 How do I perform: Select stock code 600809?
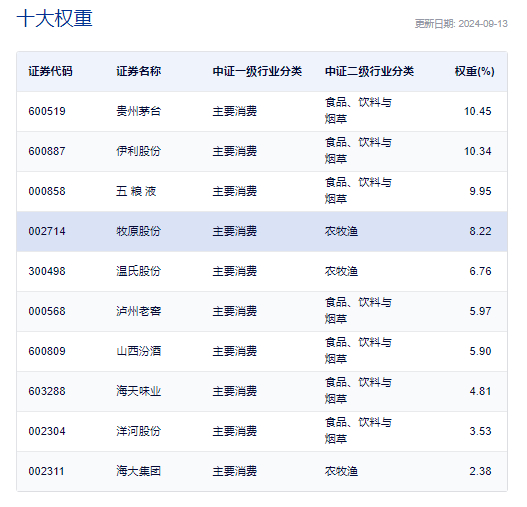[47, 351]
